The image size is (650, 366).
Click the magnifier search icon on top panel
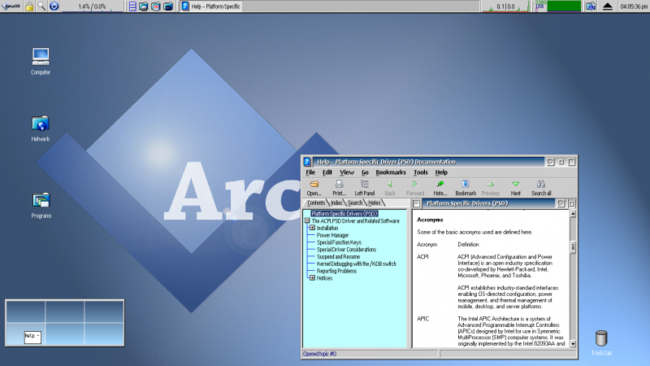(41, 6)
